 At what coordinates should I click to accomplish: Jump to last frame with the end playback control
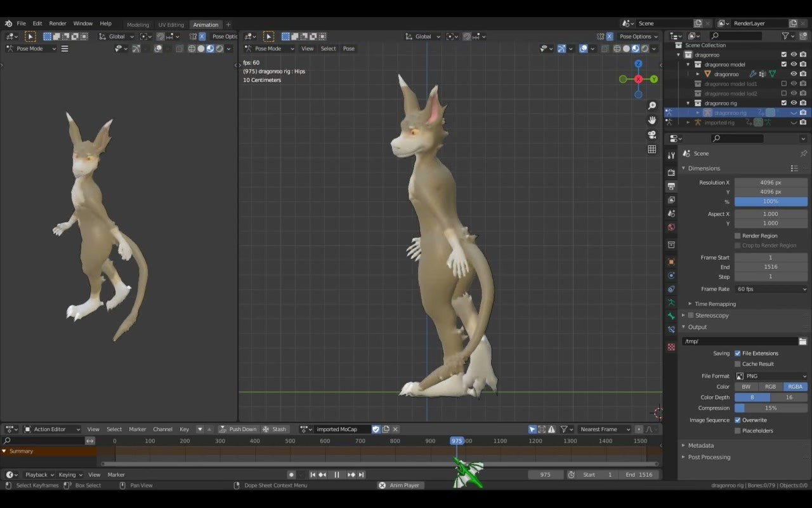(x=362, y=474)
